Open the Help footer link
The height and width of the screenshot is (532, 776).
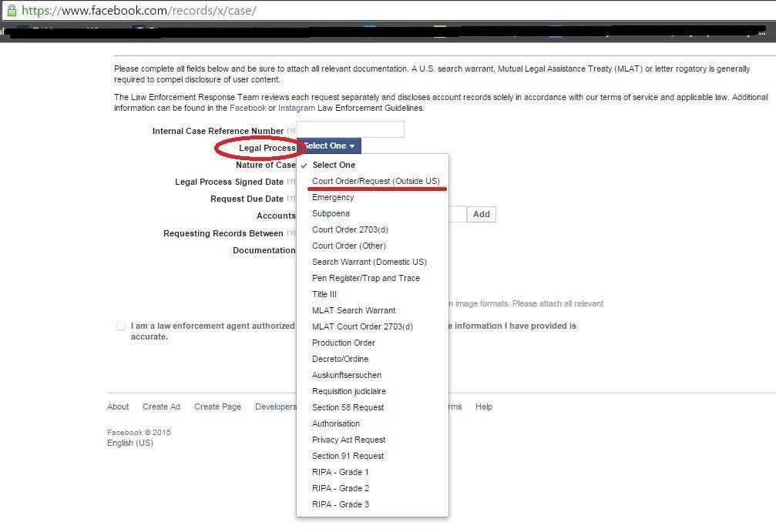(484, 407)
